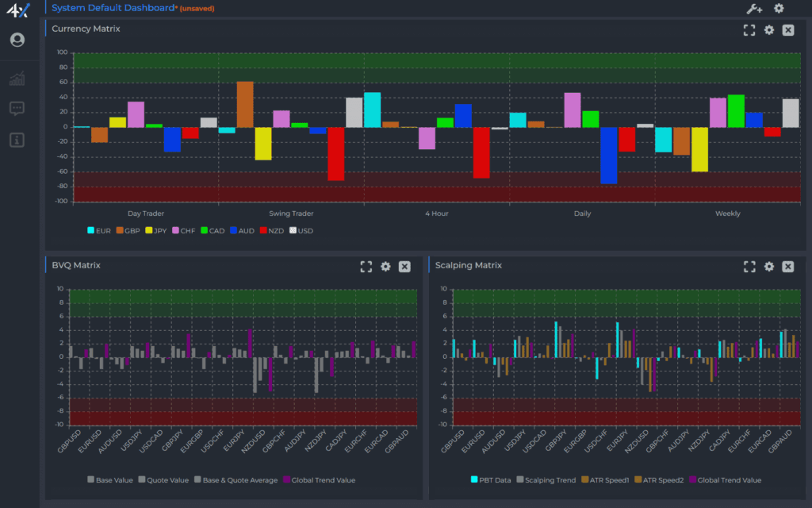
Task: Expand BVQ Matrix to fullscreen
Action: [366, 267]
